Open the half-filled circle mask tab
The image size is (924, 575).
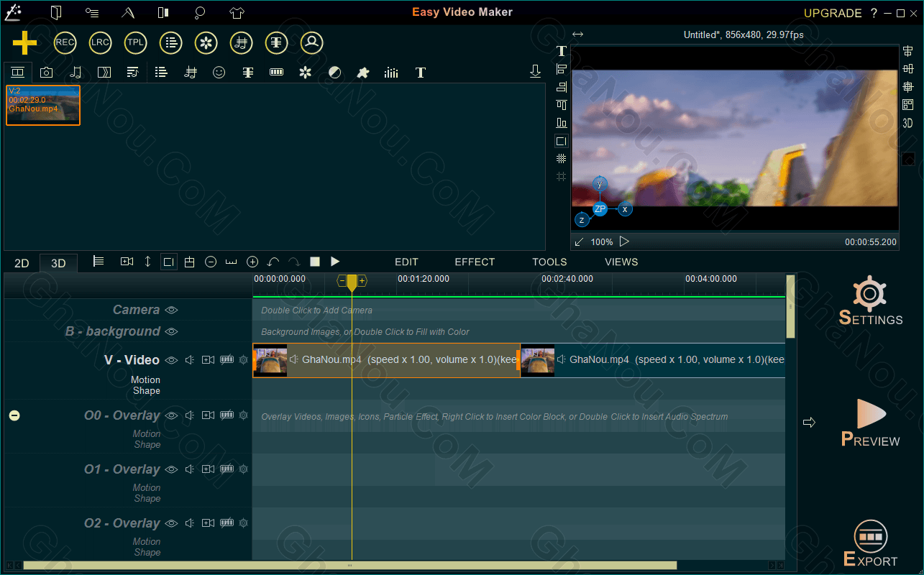pos(334,73)
